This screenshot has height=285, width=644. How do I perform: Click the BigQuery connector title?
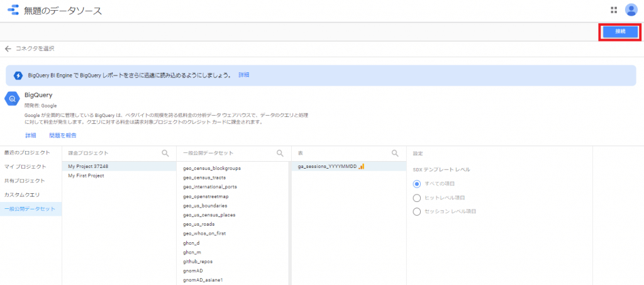click(x=38, y=95)
